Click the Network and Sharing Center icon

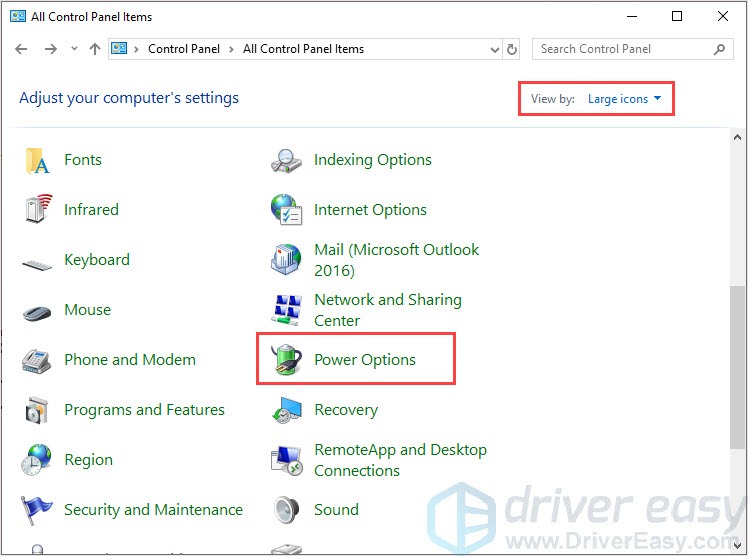[x=287, y=309]
